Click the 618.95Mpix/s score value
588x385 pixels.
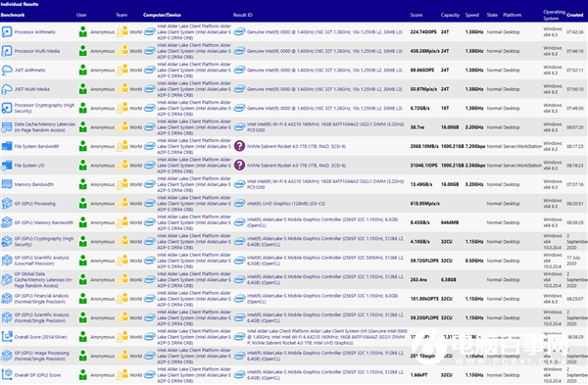[425, 204]
